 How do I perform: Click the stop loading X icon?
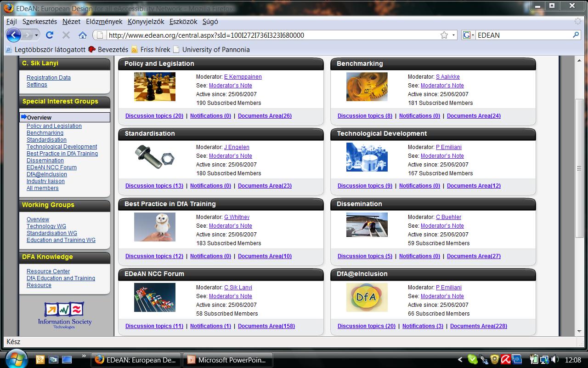pos(66,35)
